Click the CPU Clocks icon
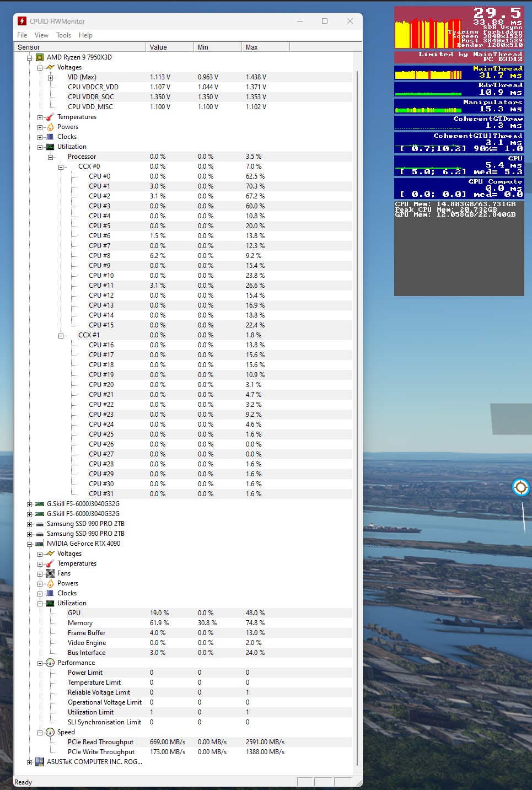The height and width of the screenshot is (790, 532). click(50, 137)
